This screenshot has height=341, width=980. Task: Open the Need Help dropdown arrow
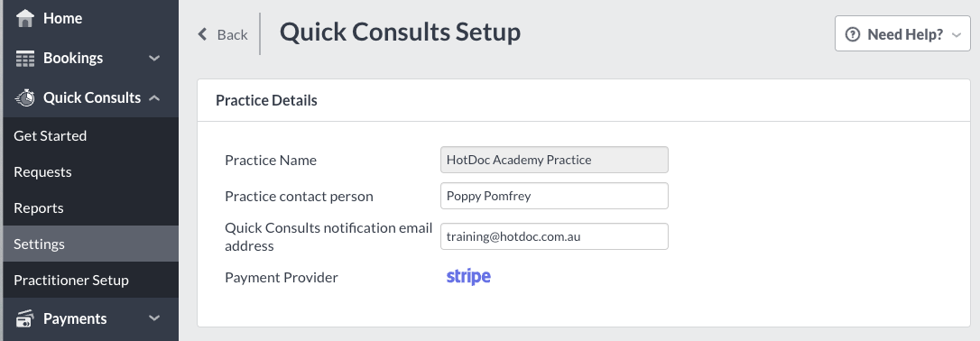[957, 35]
